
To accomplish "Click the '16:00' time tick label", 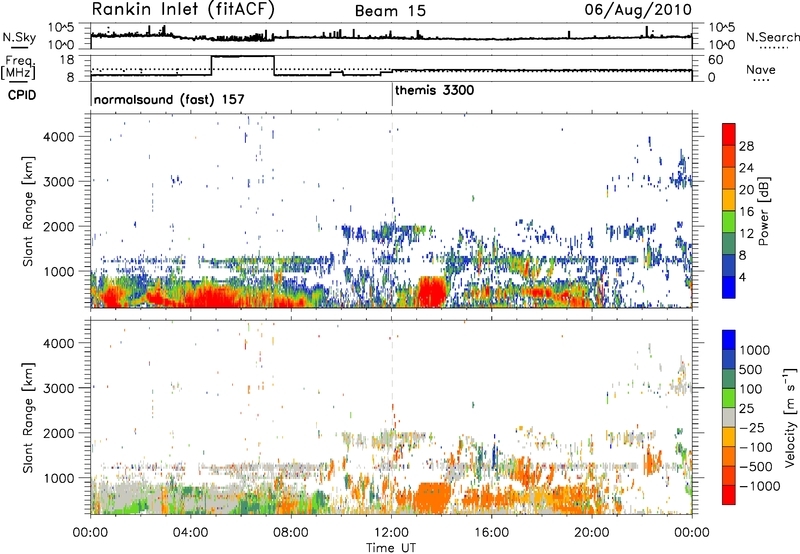I will tap(492, 533).
